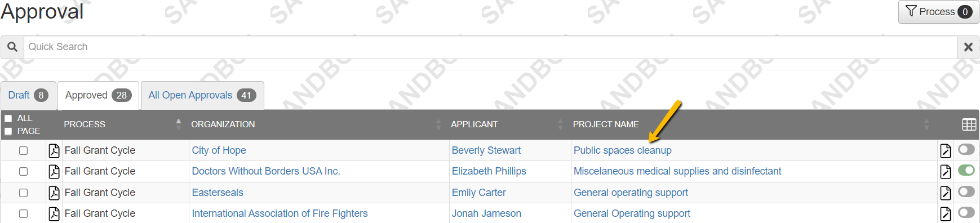
Task: Click edit document icon for Doctors Without Borders row
Action: pos(946,171)
